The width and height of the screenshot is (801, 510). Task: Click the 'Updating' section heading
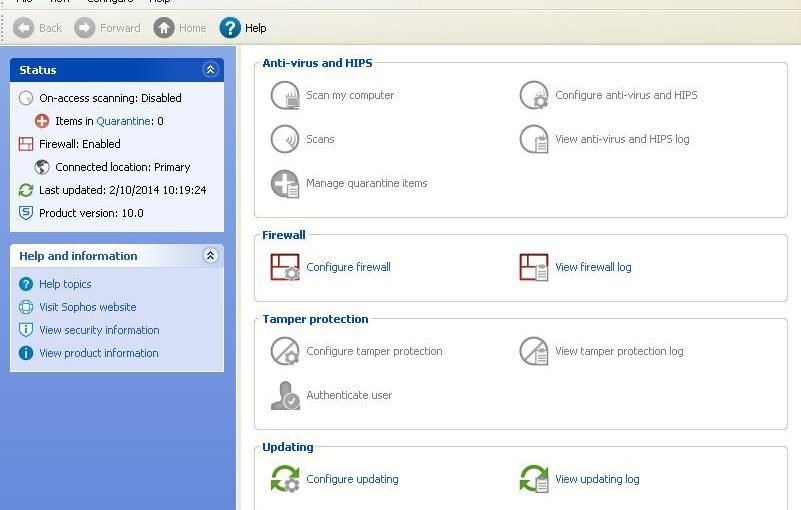pos(288,447)
